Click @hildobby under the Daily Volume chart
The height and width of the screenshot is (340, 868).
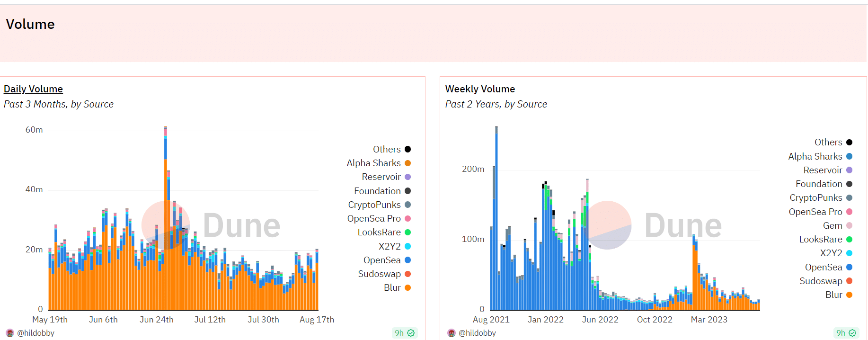35,333
